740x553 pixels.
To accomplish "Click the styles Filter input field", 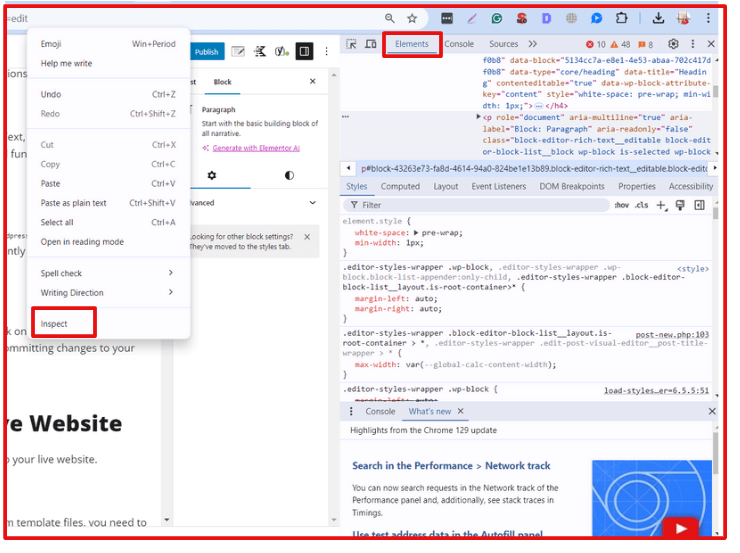I will [x=480, y=205].
